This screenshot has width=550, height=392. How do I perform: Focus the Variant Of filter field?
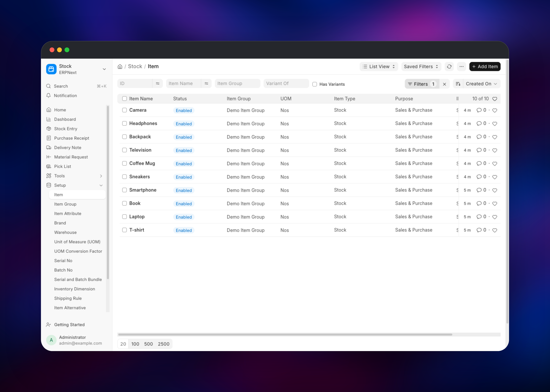(286, 84)
